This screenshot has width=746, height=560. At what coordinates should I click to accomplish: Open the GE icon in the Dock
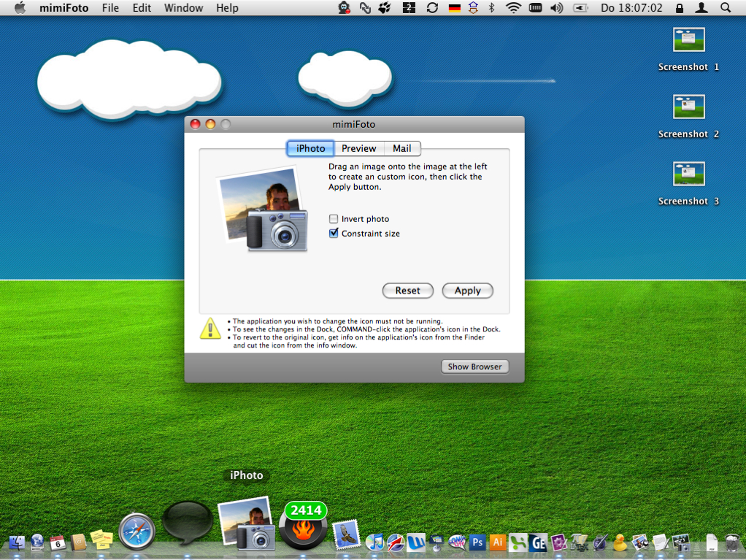pos(539,542)
